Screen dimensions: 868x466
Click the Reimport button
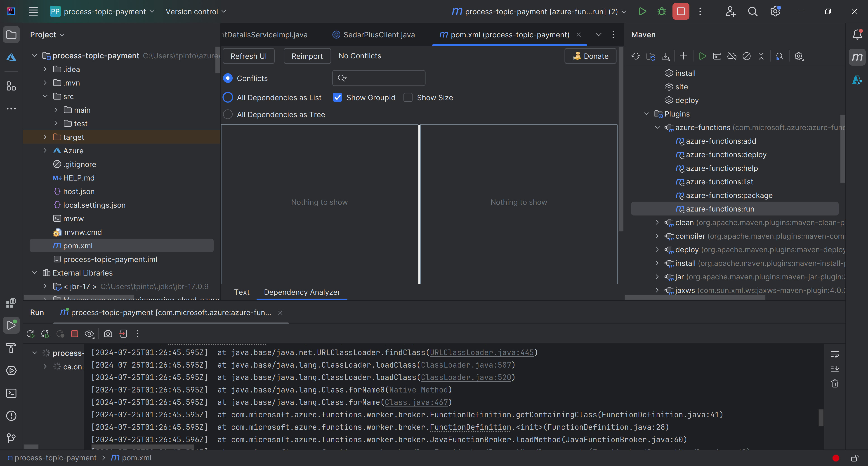pyautogui.click(x=307, y=56)
